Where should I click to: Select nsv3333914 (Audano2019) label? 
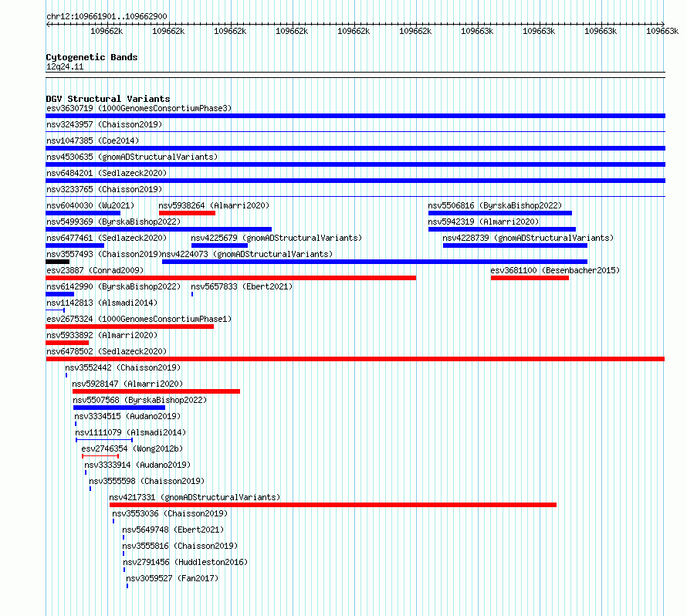tap(137, 465)
